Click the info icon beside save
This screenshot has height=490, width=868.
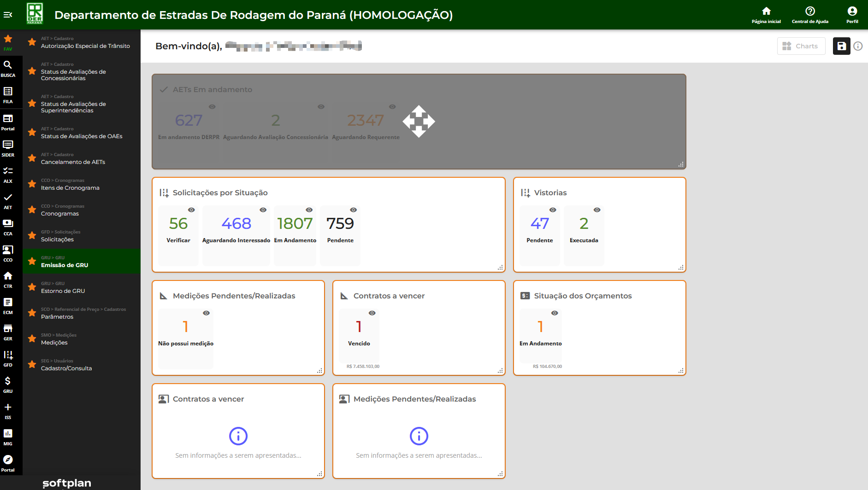(858, 46)
